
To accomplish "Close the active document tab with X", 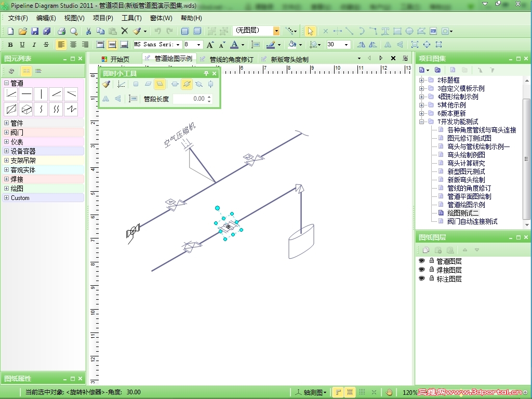I will 393,58.
